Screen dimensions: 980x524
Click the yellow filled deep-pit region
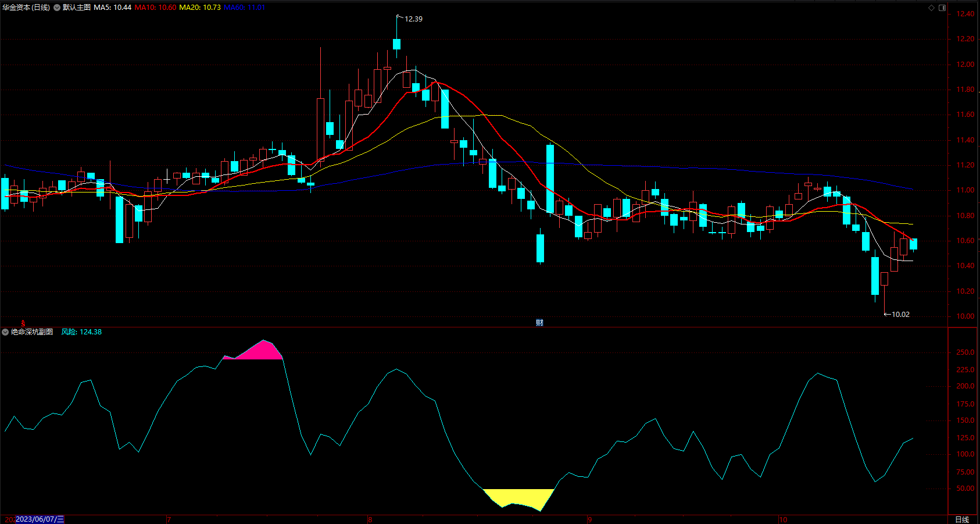pyautogui.click(x=519, y=498)
